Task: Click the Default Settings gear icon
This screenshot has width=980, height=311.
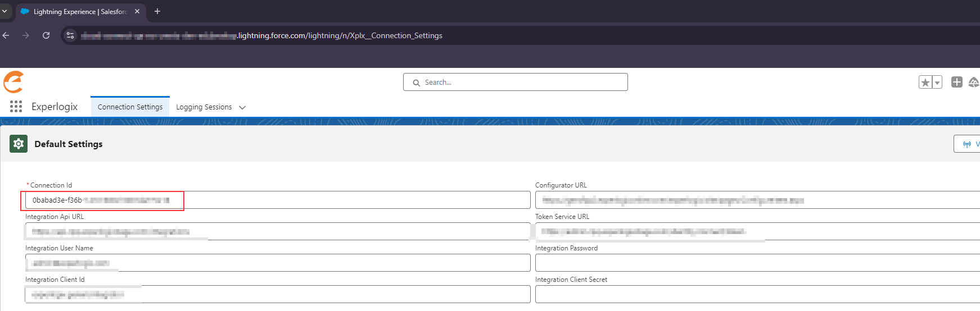Action: [x=19, y=144]
